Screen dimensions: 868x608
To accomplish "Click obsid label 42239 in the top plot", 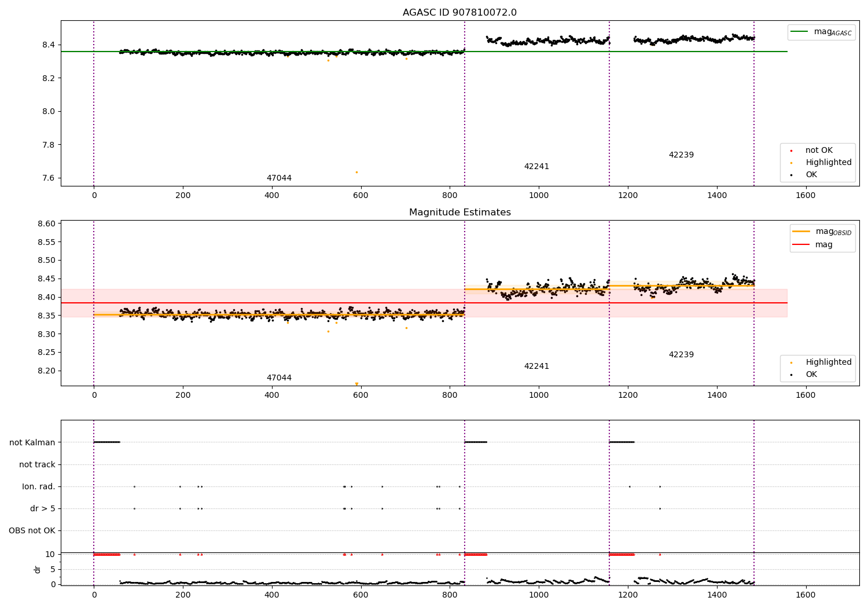I will click(x=681, y=155).
